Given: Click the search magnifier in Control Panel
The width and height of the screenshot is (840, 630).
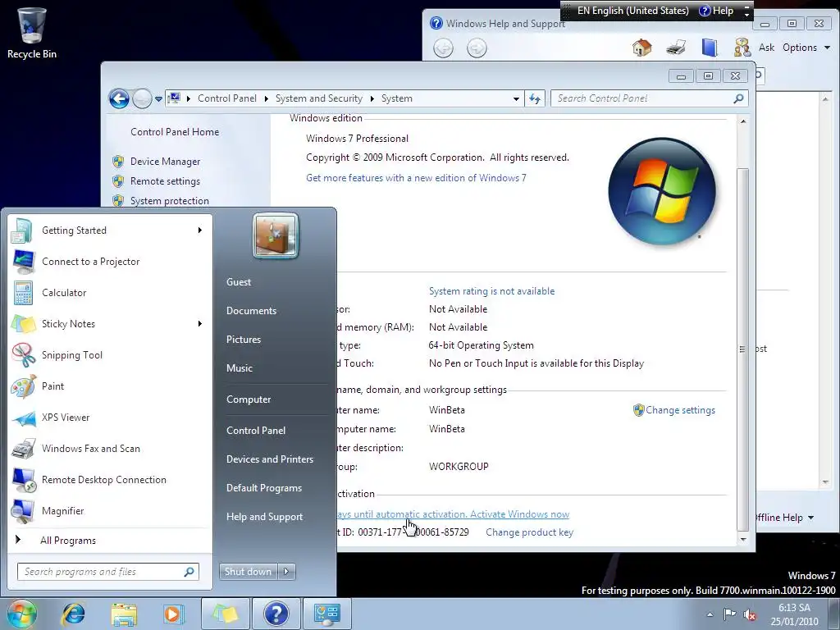Looking at the screenshot, I should [739, 98].
